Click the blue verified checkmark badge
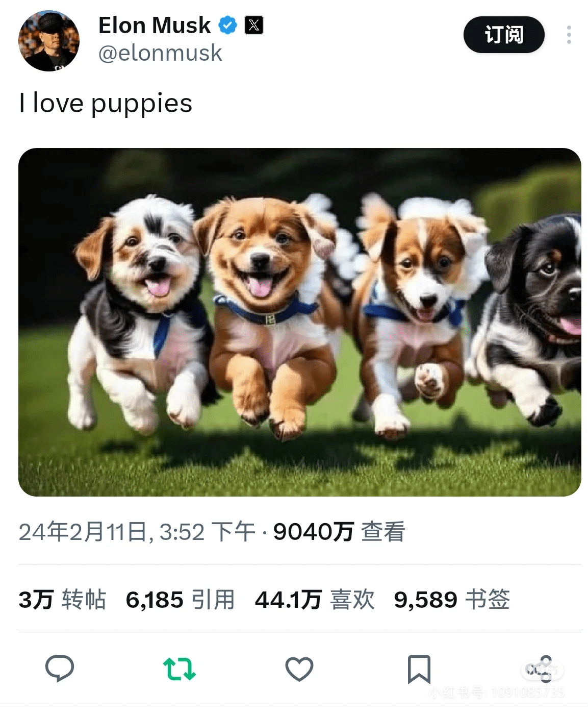588x716 pixels. 227,25
